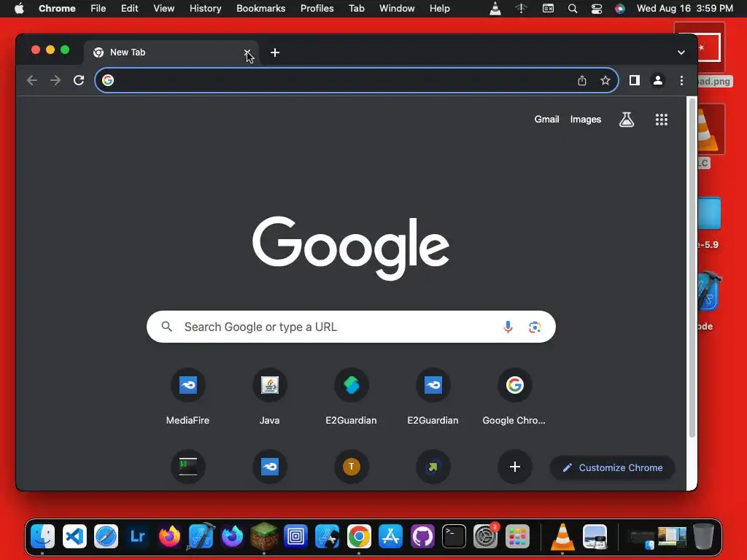Open the orange T shortcut
The height and width of the screenshot is (560, 747).
coord(351,467)
